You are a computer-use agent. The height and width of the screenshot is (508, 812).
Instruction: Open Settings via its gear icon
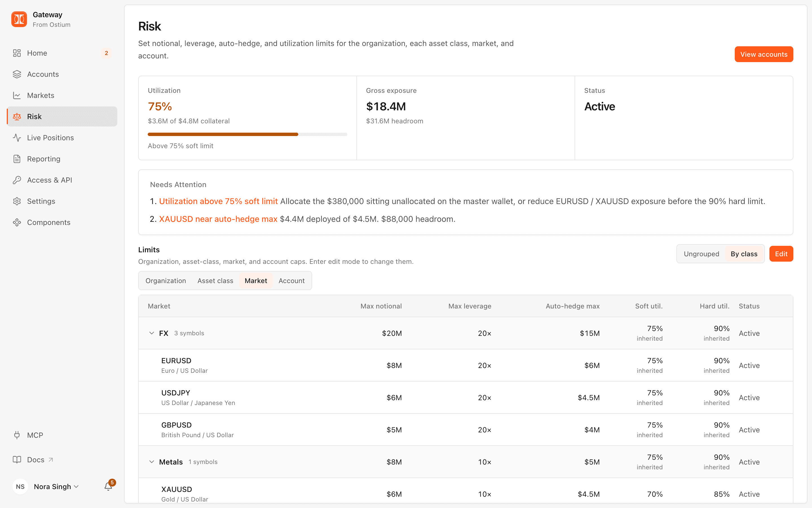17,201
